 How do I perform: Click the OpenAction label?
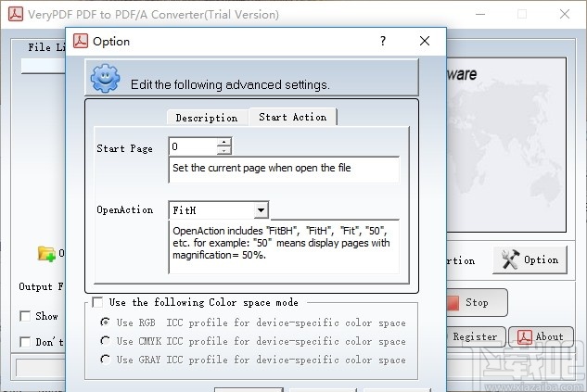coord(124,209)
